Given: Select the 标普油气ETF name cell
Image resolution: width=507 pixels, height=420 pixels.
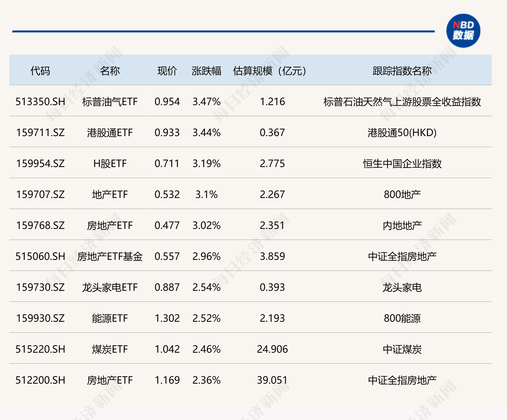Looking at the screenshot, I should click(x=110, y=102).
